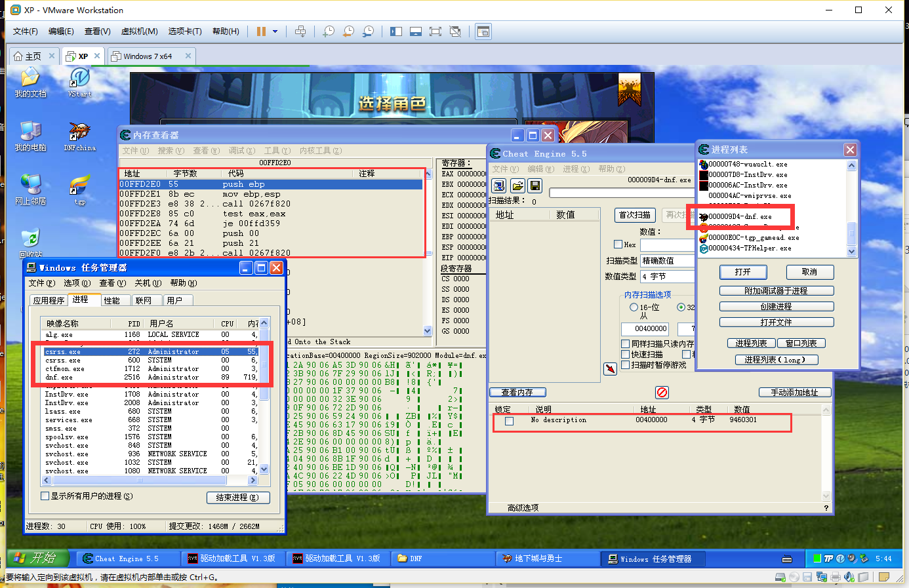Viewport: 909px width, 588px height.
Task: Click the VMware pause virtual machine icon
Action: pyautogui.click(x=261, y=31)
